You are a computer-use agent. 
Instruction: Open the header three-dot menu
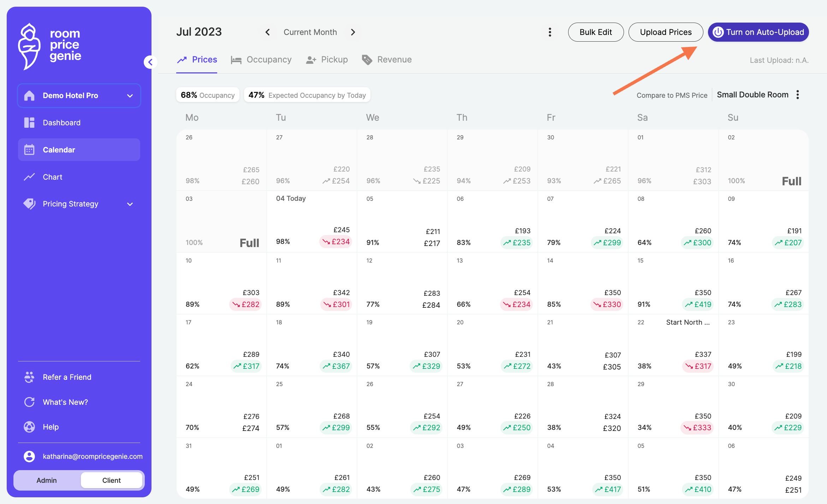(550, 32)
